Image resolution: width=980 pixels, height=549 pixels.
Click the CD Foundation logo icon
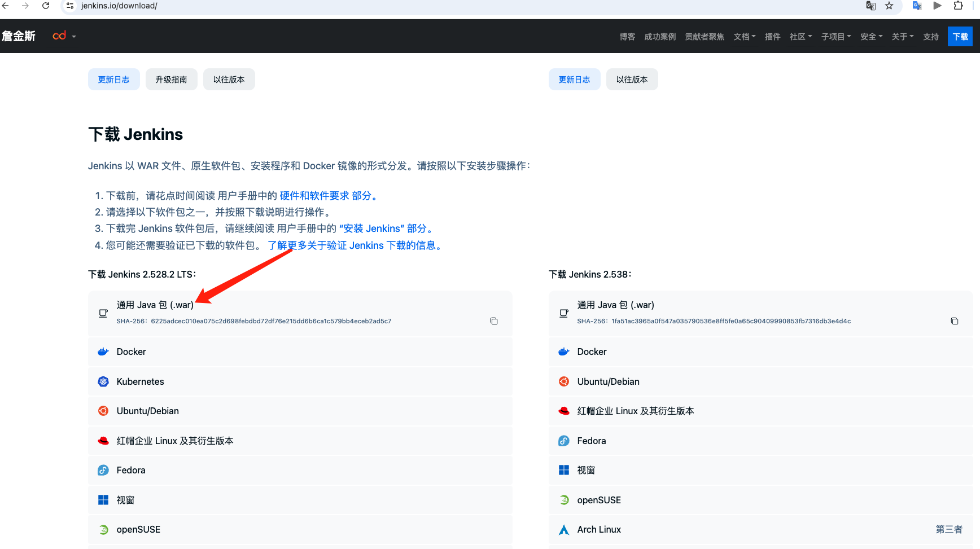tap(59, 36)
